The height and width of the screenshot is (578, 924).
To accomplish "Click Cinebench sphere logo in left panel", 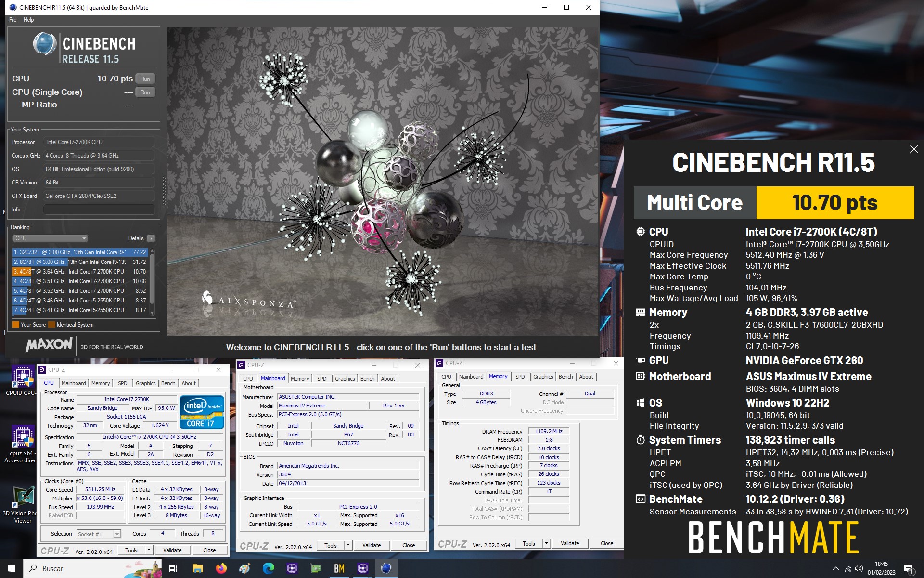I will coord(45,44).
